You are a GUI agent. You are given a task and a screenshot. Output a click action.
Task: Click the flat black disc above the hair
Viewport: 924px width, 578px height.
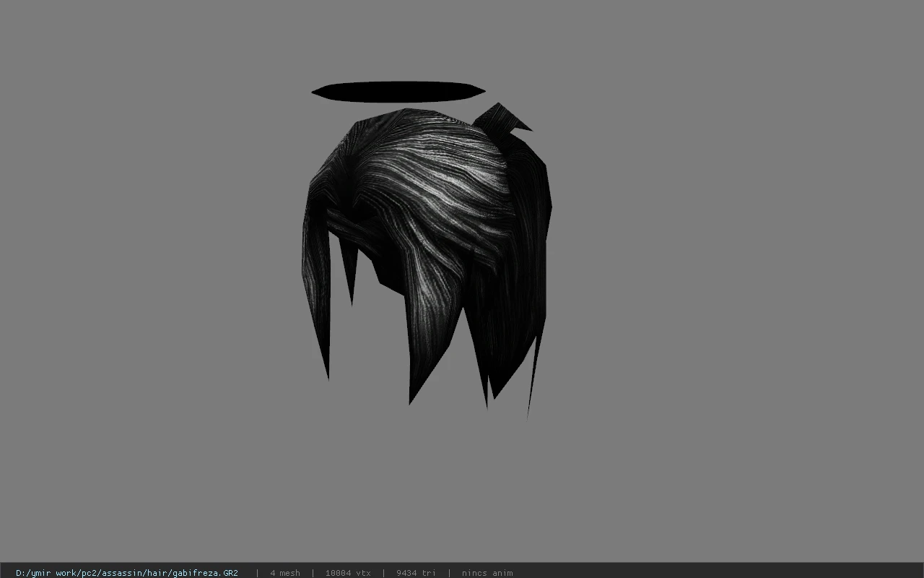tap(398, 92)
